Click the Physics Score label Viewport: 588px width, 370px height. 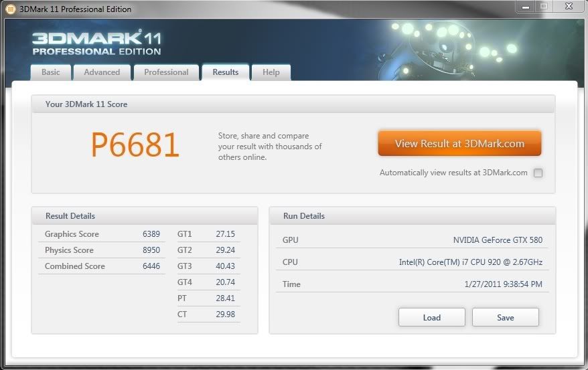point(69,250)
